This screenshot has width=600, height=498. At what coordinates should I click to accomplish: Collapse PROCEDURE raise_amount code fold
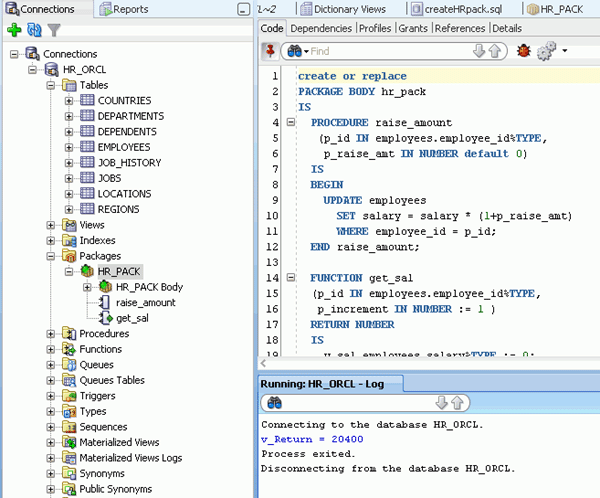290,122
